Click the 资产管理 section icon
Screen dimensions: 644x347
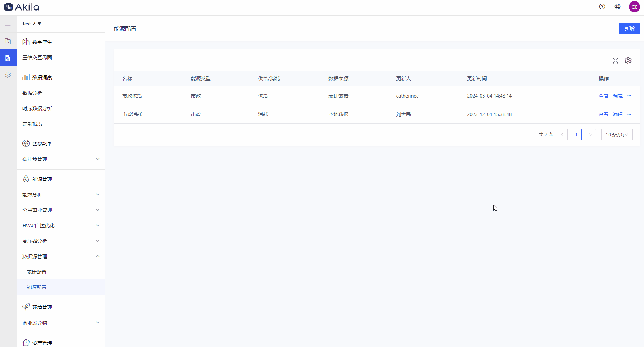[26, 342]
